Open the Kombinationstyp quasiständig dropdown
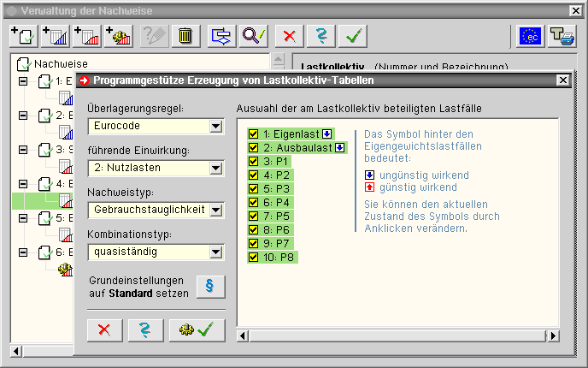This screenshot has height=368, width=588. click(x=215, y=252)
